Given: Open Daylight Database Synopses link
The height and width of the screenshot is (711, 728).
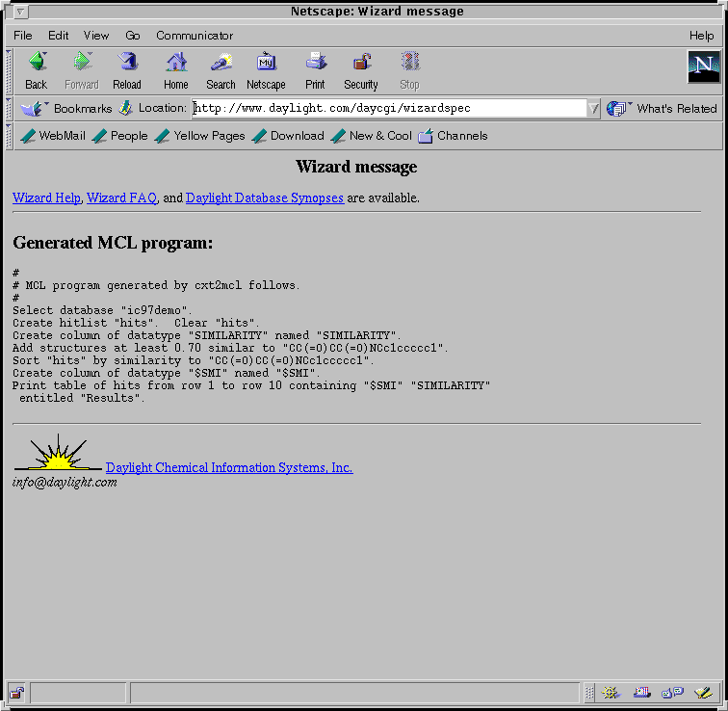Looking at the screenshot, I should (264, 197).
